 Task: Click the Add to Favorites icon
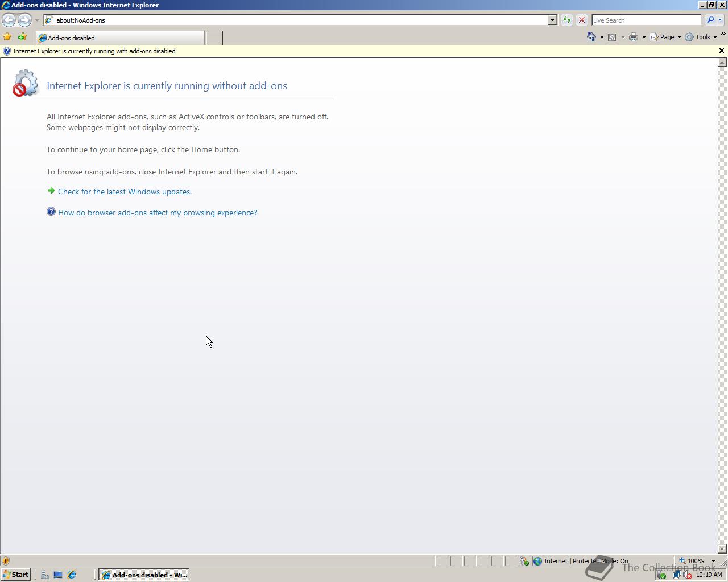coord(22,37)
